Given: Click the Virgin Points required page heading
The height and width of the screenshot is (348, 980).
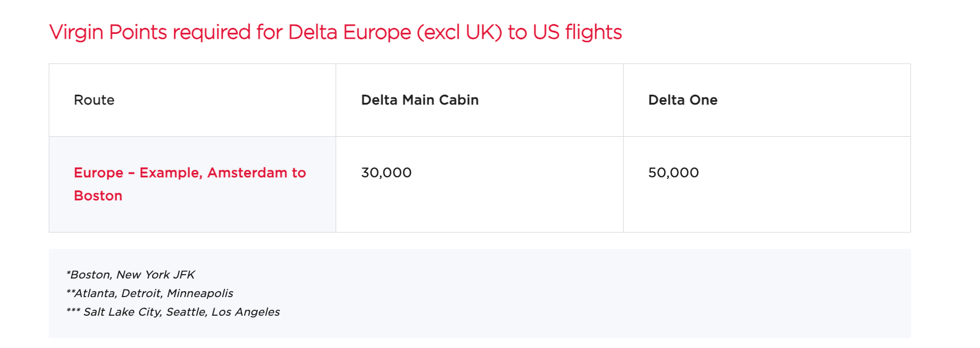Looking at the screenshot, I should coord(335,32).
